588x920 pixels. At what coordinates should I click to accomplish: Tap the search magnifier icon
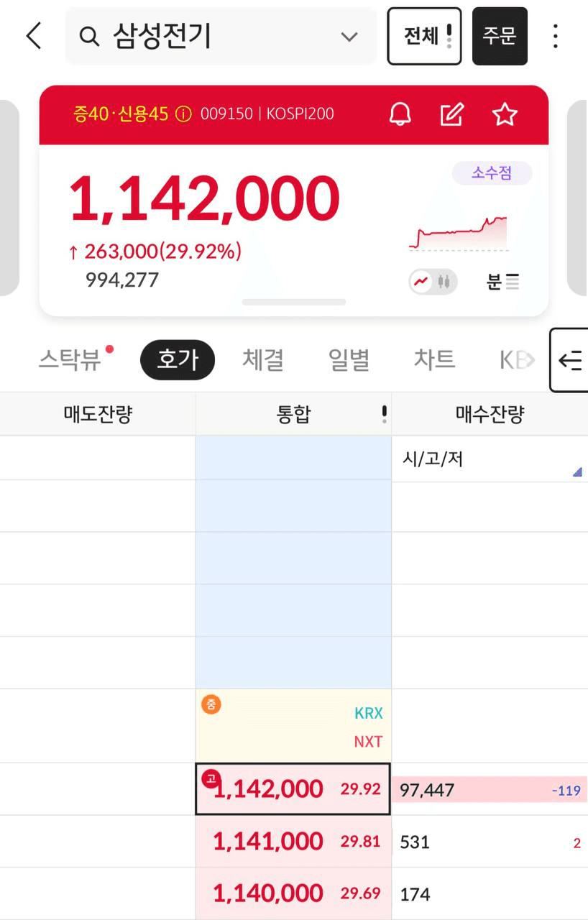89,37
